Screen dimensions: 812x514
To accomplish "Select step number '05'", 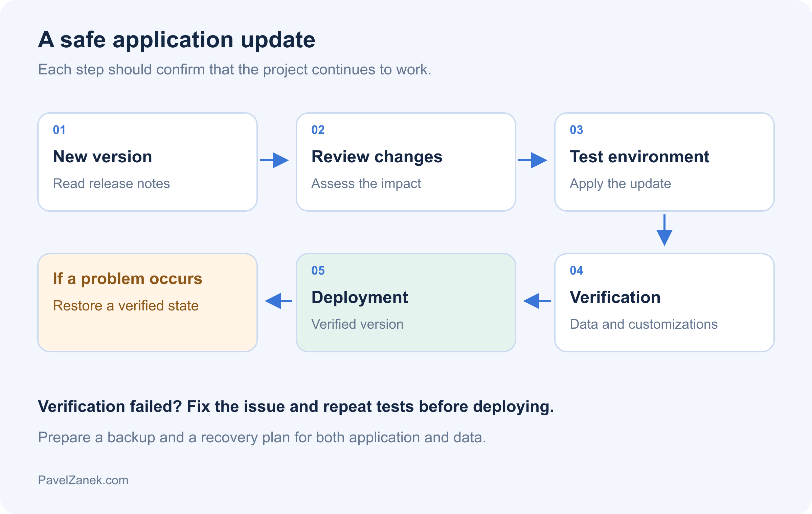I will pyautogui.click(x=318, y=271).
